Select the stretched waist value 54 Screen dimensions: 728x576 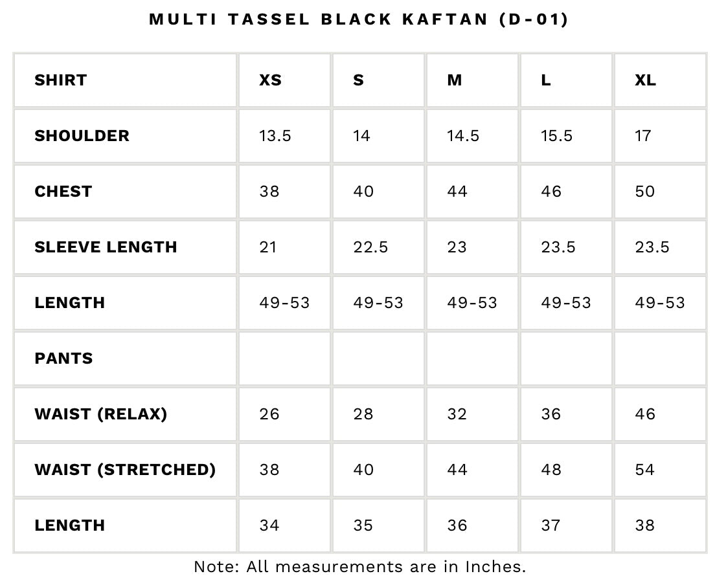[x=645, y=470]
